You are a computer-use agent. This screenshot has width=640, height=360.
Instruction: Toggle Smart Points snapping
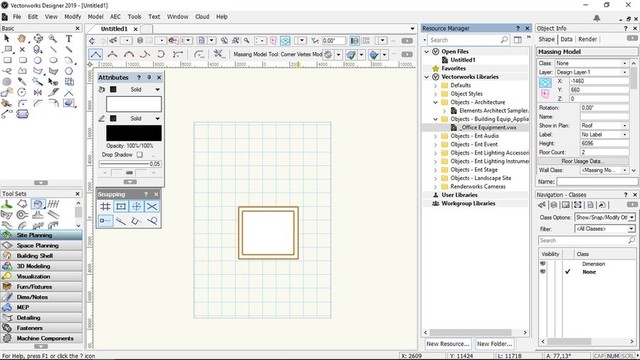(x=105, y=221)
